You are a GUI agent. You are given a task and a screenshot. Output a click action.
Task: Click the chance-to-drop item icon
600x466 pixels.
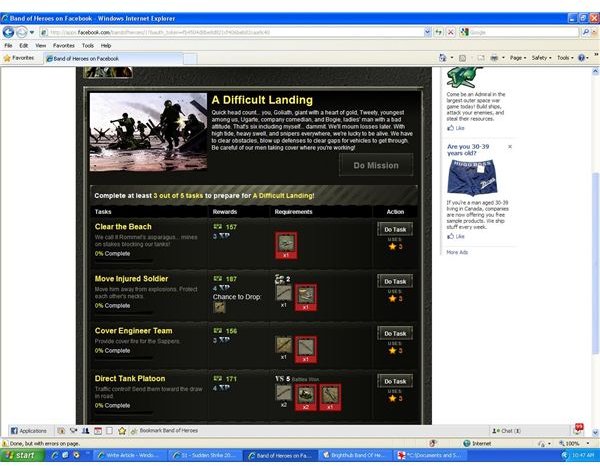pos(219,307)
